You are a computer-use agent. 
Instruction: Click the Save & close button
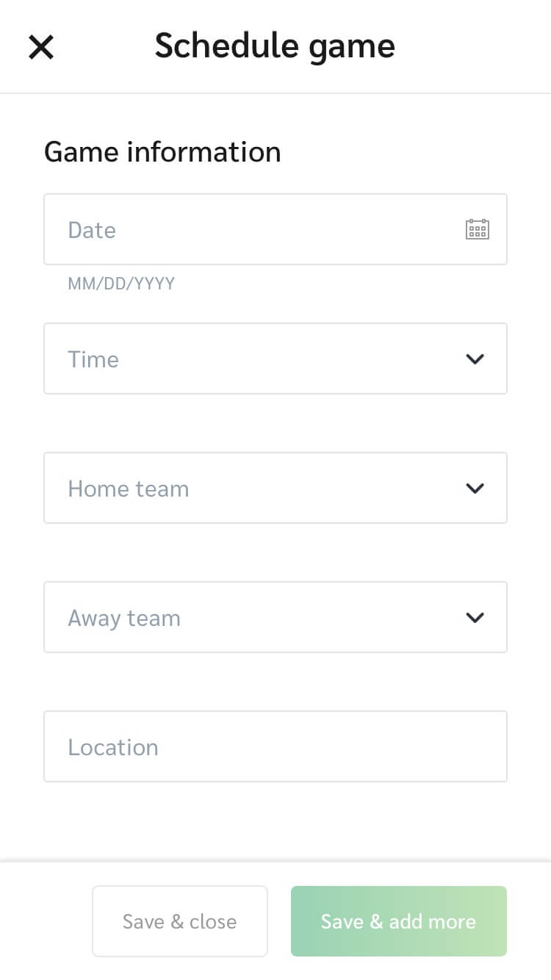(179, 921)
